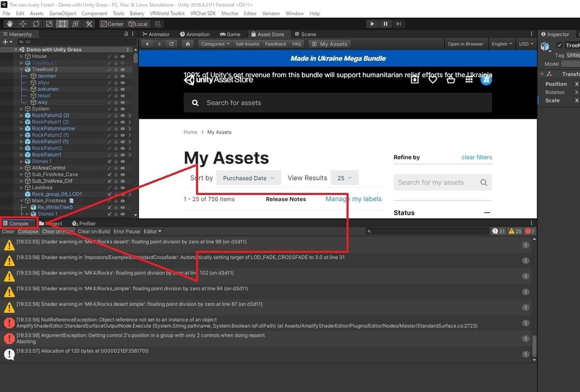580x392 pixels.
Task: Select the Scale tool
Action: pyautogui.click(x=49, y=24)
